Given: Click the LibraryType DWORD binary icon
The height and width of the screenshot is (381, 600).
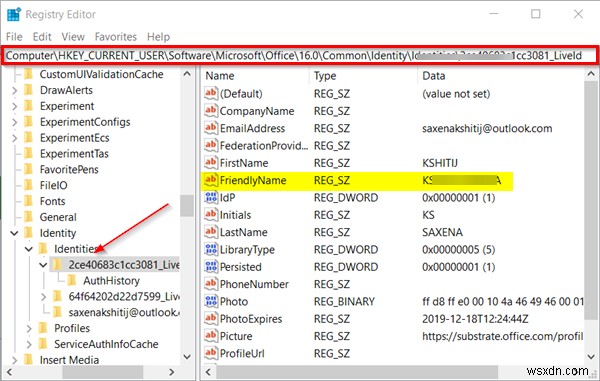Looking at the screenshot, I should (x=211, y=249).
